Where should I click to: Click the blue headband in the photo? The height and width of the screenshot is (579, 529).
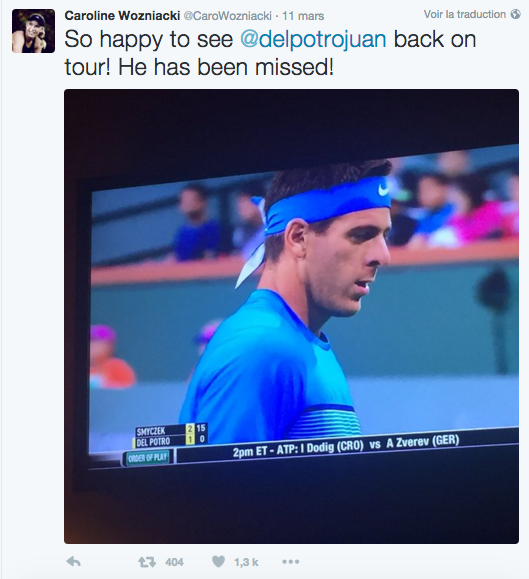click(x=329, y=203)
